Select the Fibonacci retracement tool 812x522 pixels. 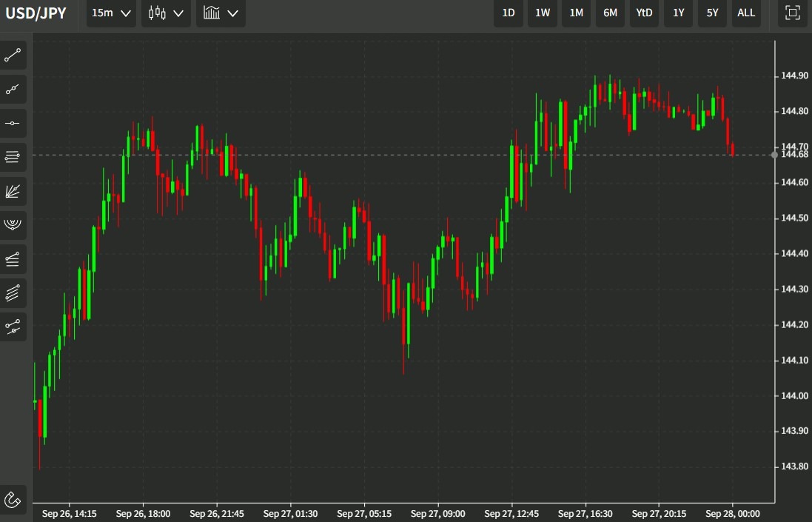tap(13, 157)
